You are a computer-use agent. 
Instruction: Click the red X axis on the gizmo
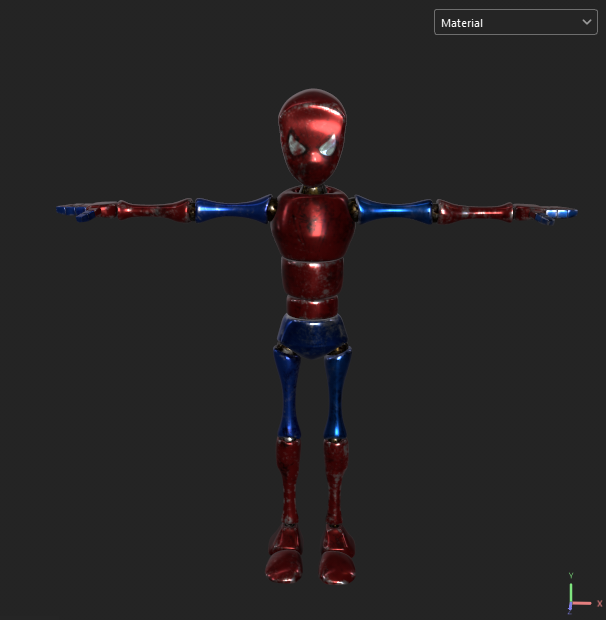[x=583, y=603]
